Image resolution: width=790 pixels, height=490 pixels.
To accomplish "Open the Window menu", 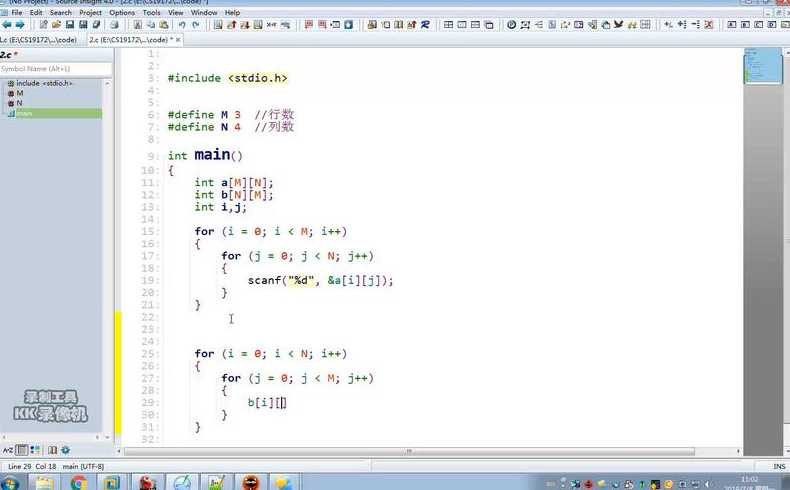I will click(x=204, y=12).
